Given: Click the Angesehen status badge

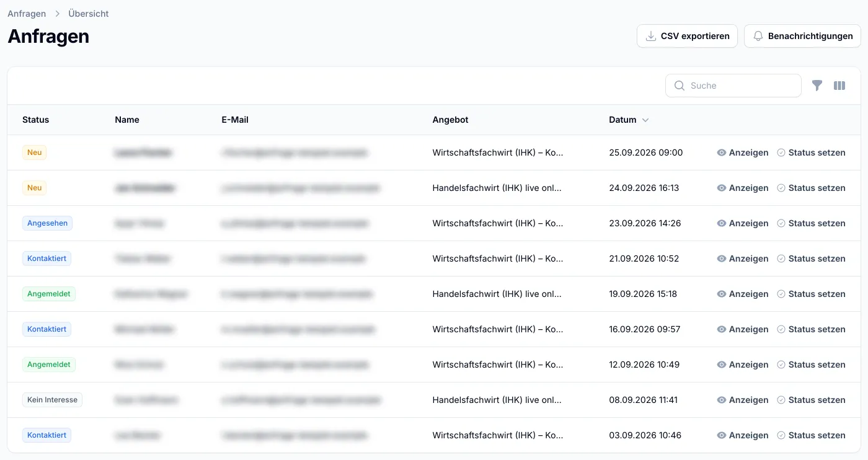Looking at the screenshot, I should pyautogui.click(x=48, y=223).
